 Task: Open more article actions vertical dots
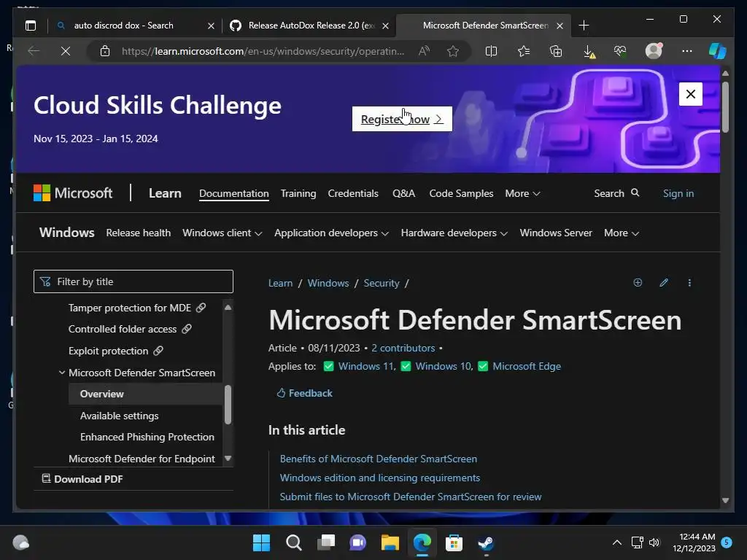(689, 283)
